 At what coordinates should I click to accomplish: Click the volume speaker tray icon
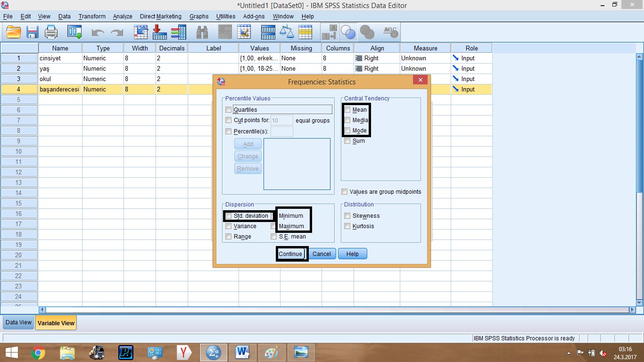coord(603,353)
